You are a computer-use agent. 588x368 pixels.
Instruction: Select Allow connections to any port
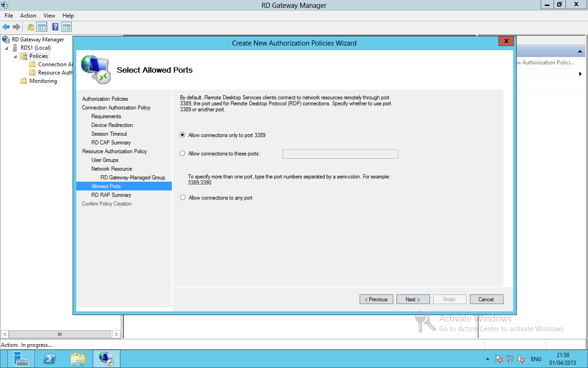[x=216, y=198]
